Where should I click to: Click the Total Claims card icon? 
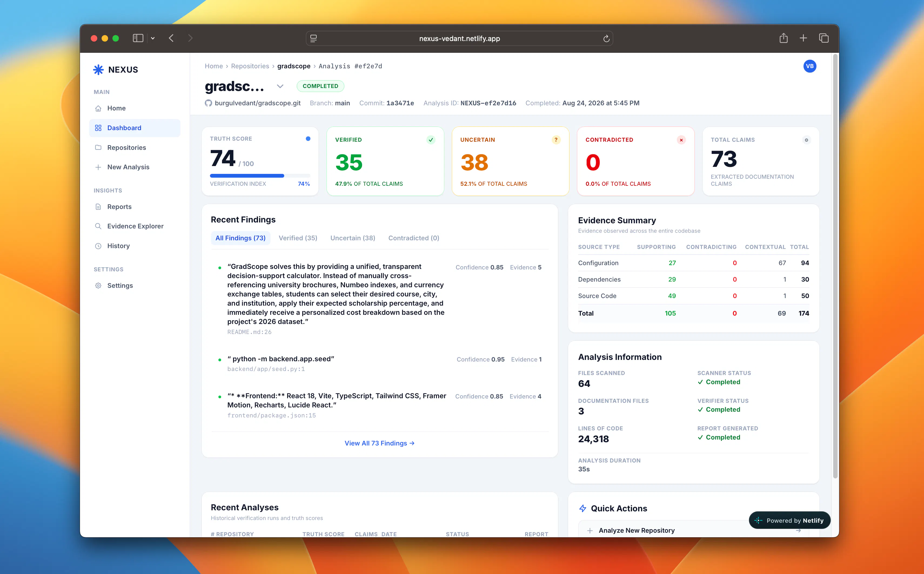pyautogui.click(x=806, y=140)
